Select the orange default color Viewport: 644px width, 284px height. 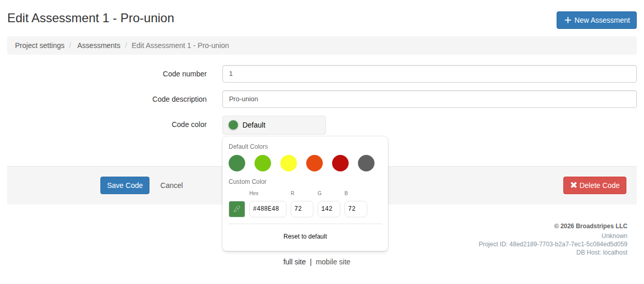pos(314,163)
